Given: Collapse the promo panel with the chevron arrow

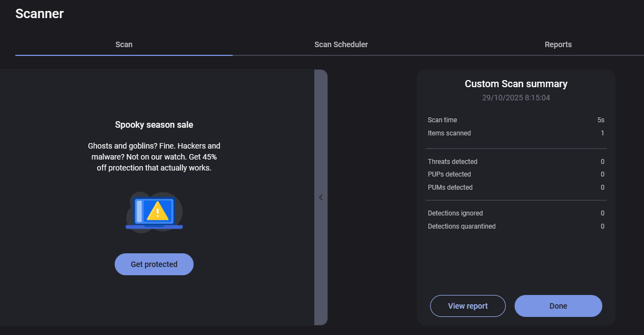Looking at the screenshot, I should point(321,197).
